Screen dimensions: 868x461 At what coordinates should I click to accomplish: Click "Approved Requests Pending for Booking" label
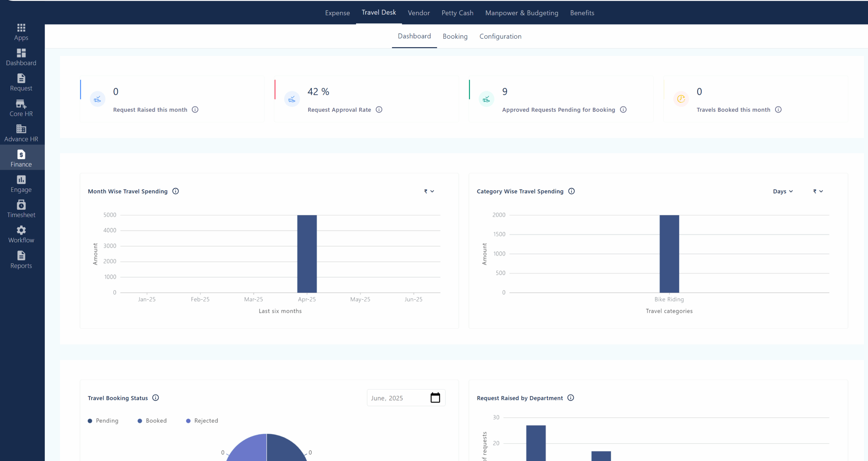(x=558, y=110)
